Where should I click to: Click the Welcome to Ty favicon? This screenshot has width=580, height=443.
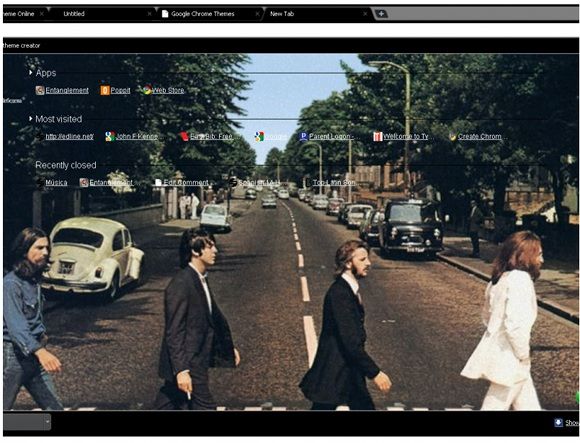point(377,136)
